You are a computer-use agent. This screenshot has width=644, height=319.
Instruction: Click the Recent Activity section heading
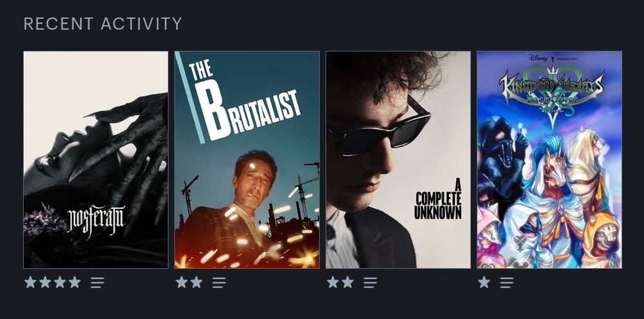click(102, 24)
